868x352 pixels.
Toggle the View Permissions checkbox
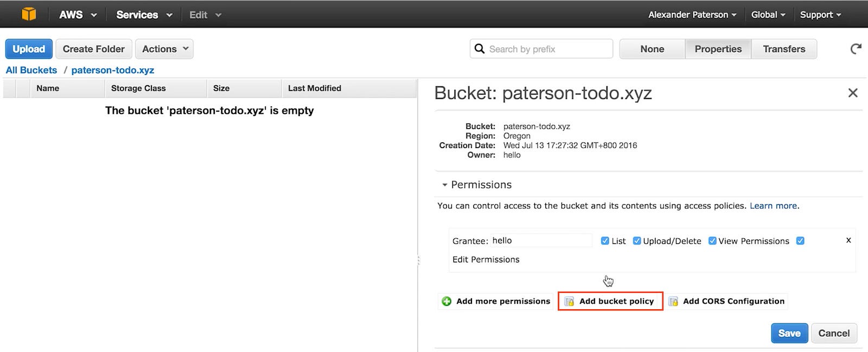coord(712,241)
